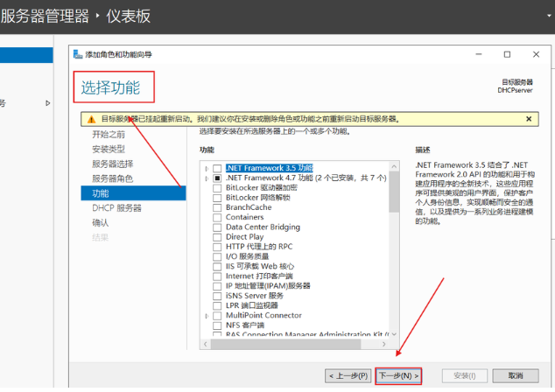Enable BitLocker 驱动器加密 checkbox

[217, 187]
